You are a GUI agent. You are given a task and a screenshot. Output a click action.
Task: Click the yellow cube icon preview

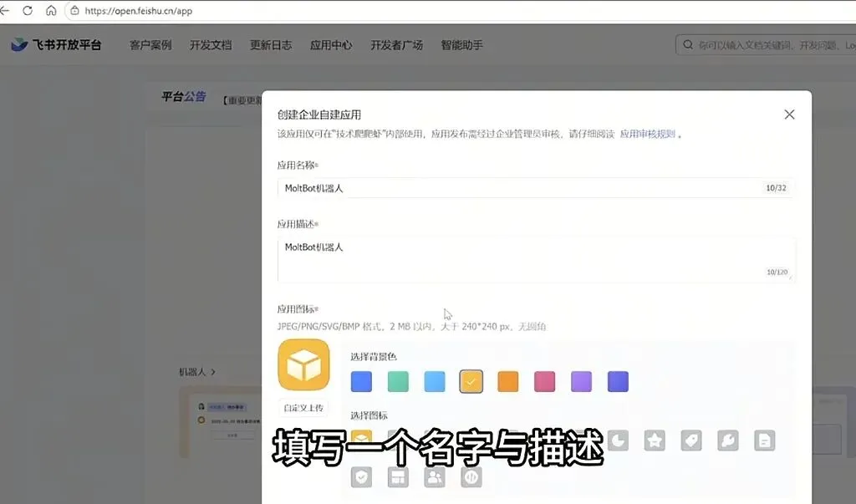pyautogui.click(x=303, y=364)
